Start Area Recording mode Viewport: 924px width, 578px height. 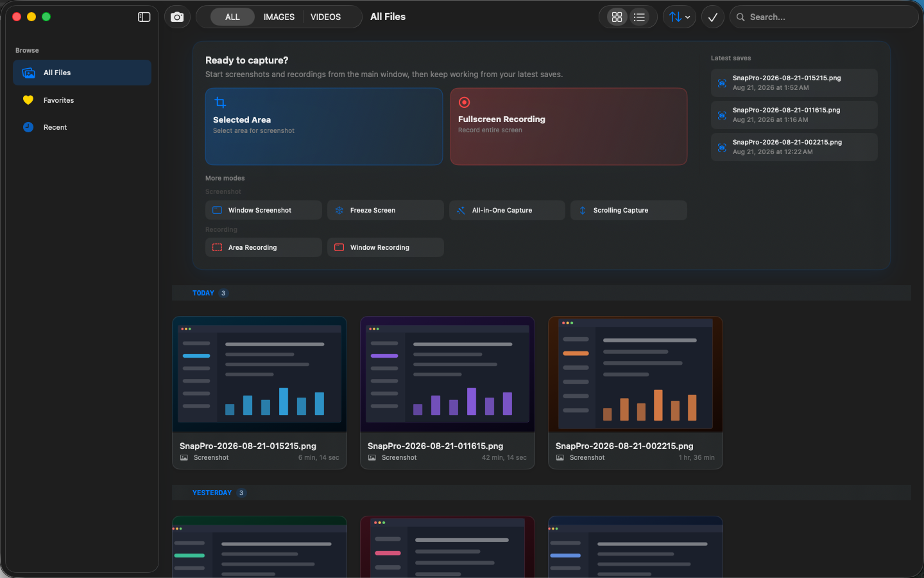click(x=264, y=247)
